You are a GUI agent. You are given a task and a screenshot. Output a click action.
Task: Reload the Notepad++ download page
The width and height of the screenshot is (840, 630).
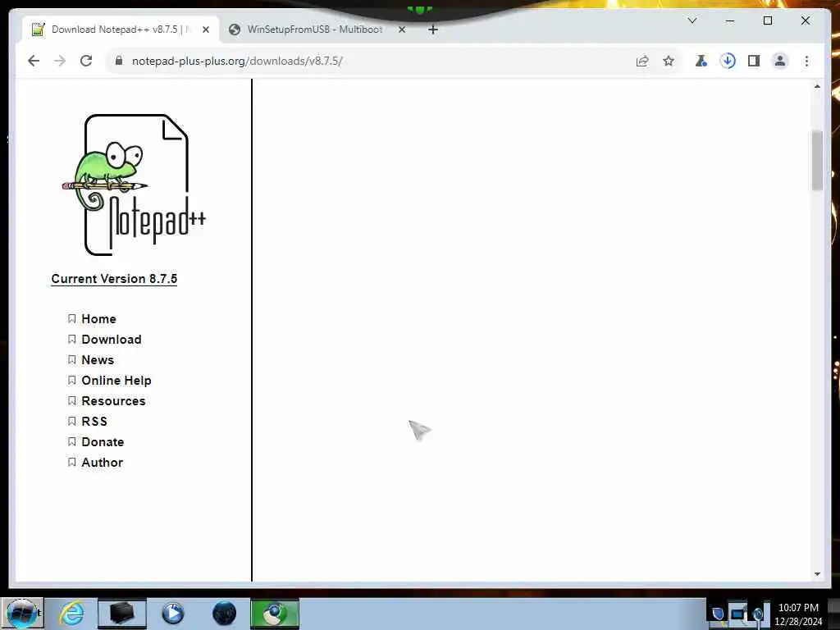point(86,61)
